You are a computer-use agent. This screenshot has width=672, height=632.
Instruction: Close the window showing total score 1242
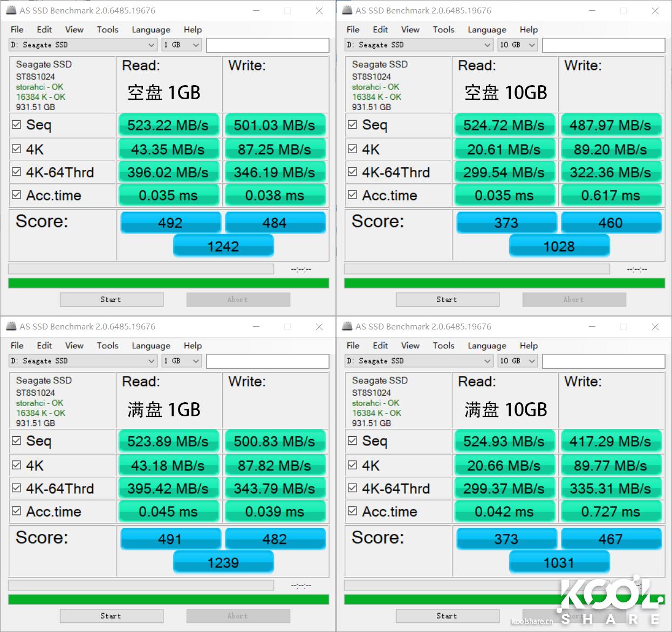(319, 11)
